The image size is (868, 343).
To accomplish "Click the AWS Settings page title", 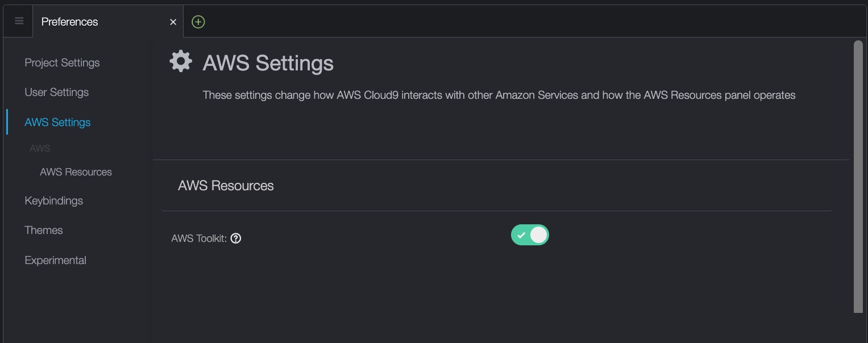I will (x=268, y=63).
